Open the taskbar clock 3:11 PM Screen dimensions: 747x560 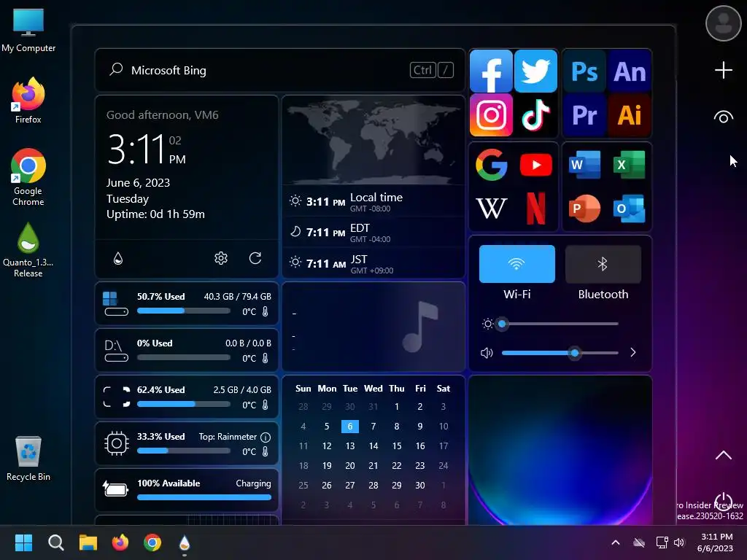coord(716,542)
